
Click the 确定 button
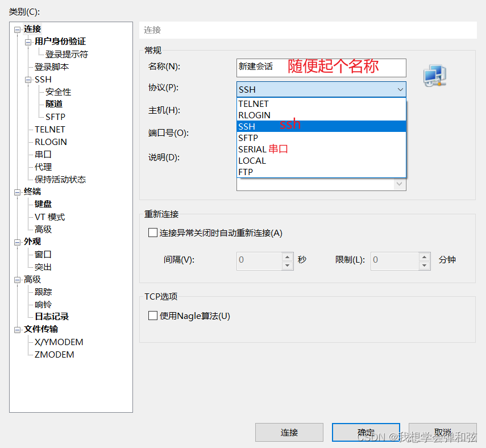[365, 432]
